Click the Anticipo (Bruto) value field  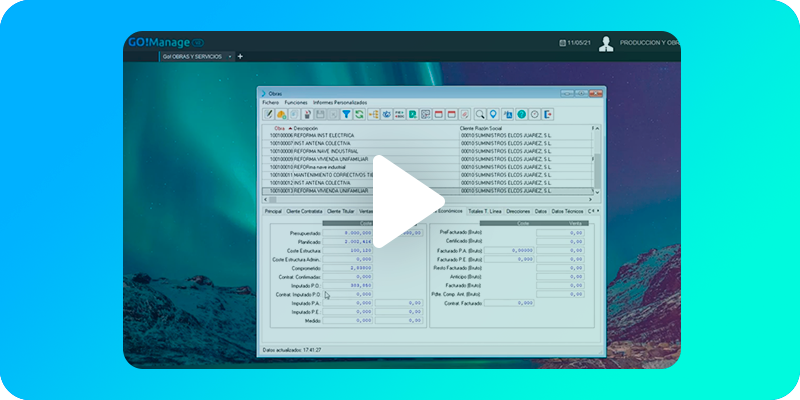tap(560, 277)
